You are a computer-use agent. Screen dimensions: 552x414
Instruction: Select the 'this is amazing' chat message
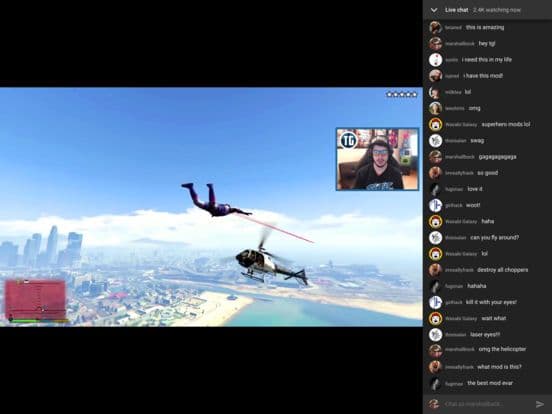(485, 27)
